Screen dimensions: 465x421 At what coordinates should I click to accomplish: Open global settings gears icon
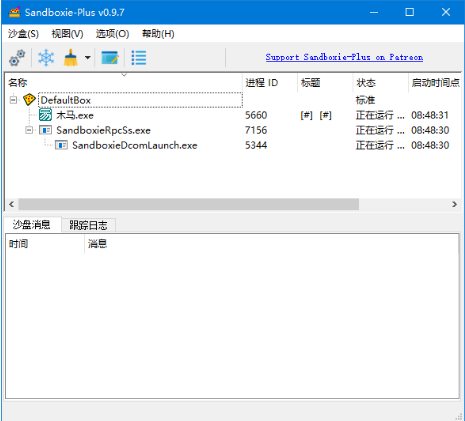tap(17, 58)
